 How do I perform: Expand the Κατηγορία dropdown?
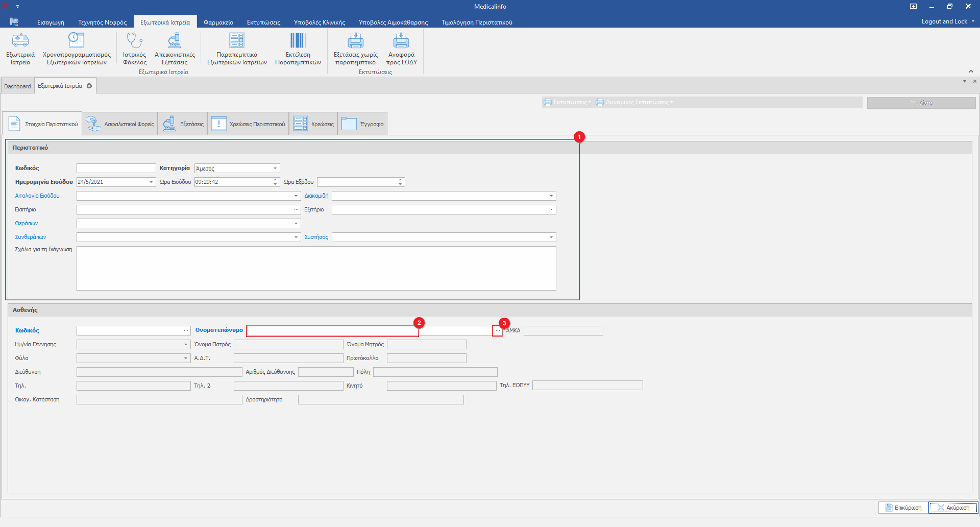coord(275,169)
